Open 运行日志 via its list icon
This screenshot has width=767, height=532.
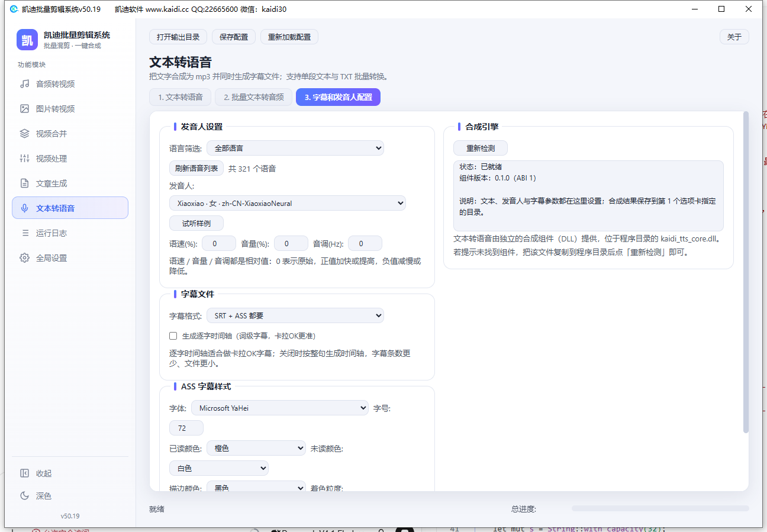[24, 233]
